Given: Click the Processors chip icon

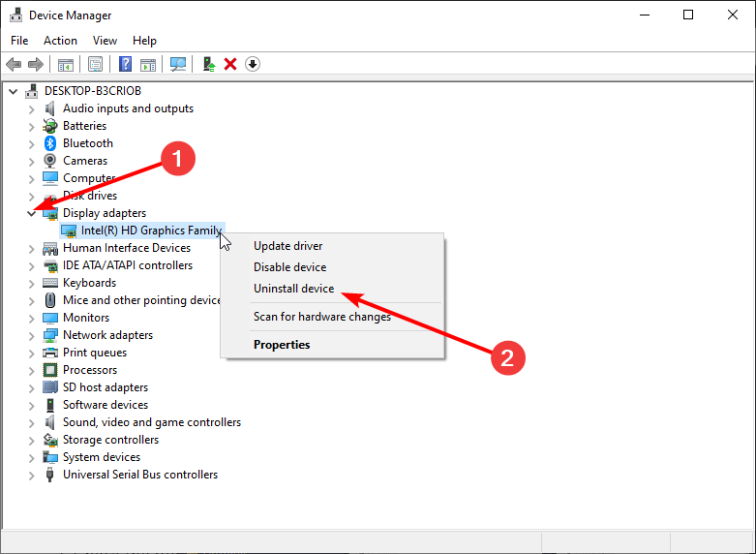Looking at the screenshot, I should pyautogui.click(x=50, y=370).
